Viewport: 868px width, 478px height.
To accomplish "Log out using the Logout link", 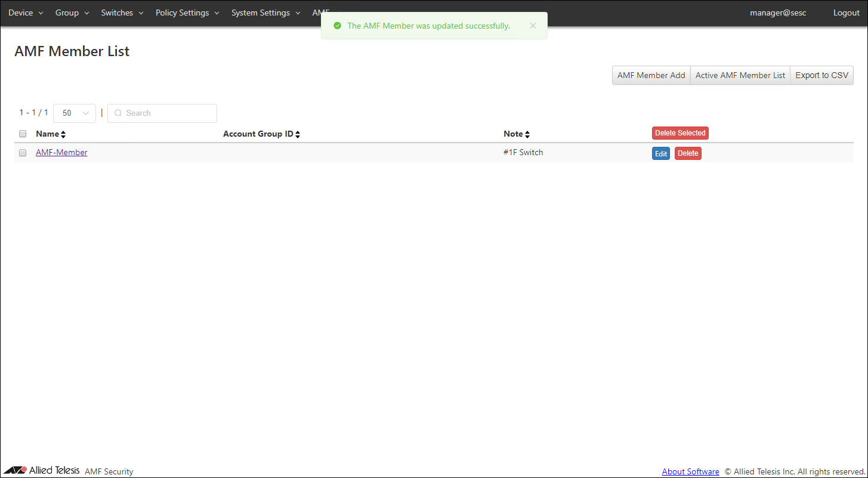I will (x=847, y=13).
